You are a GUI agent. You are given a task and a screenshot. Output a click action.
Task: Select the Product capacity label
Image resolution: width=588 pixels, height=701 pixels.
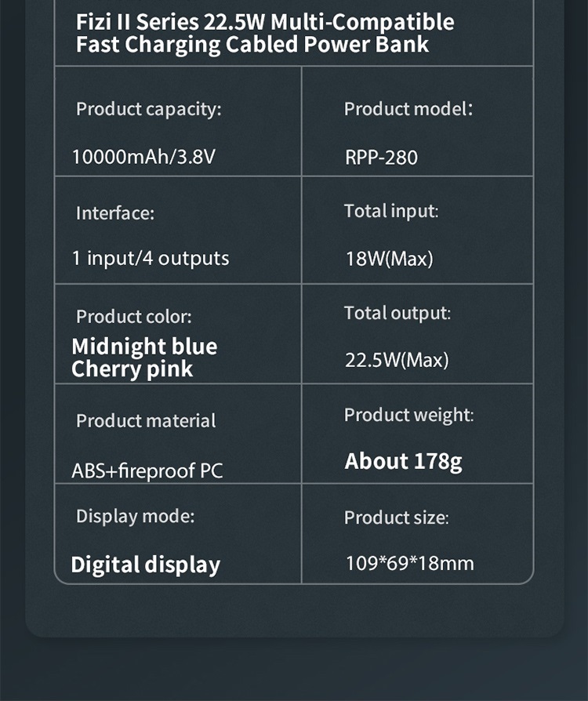pos(148,110)
